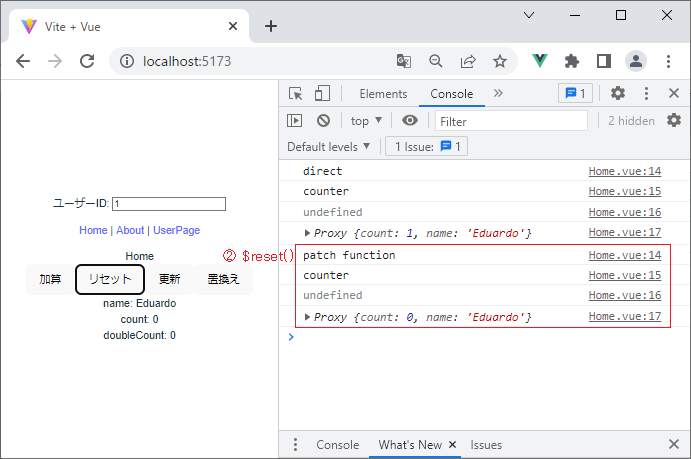Toggle the device toolbar icon

pos(322,94)
